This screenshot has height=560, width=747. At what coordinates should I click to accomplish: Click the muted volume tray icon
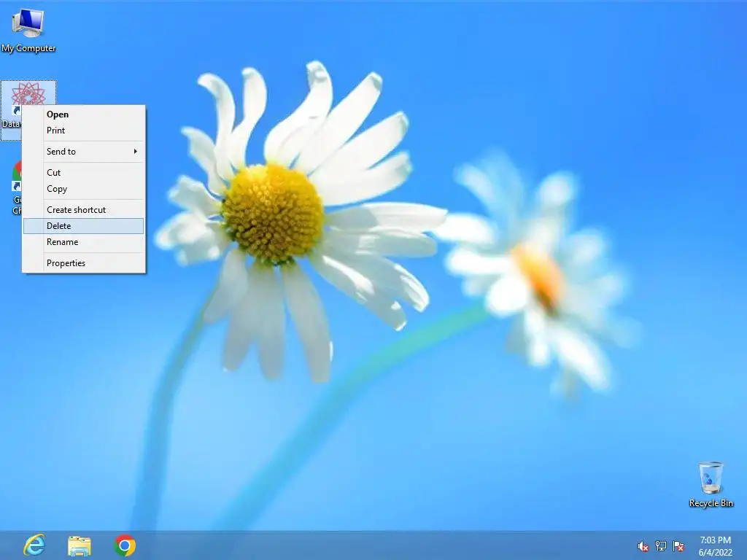click(643, 546)
